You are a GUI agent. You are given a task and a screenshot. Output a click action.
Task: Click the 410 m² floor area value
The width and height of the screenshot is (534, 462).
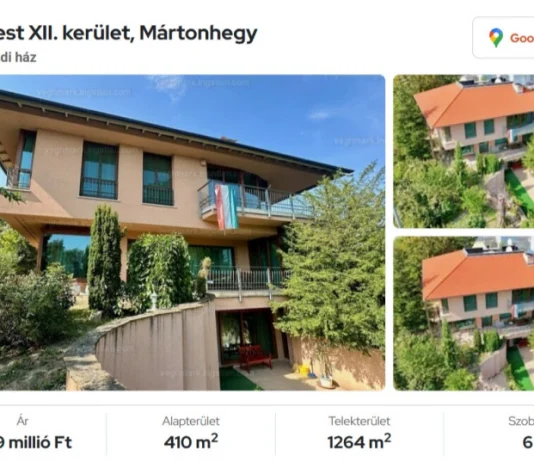click(x=191, y=442)
